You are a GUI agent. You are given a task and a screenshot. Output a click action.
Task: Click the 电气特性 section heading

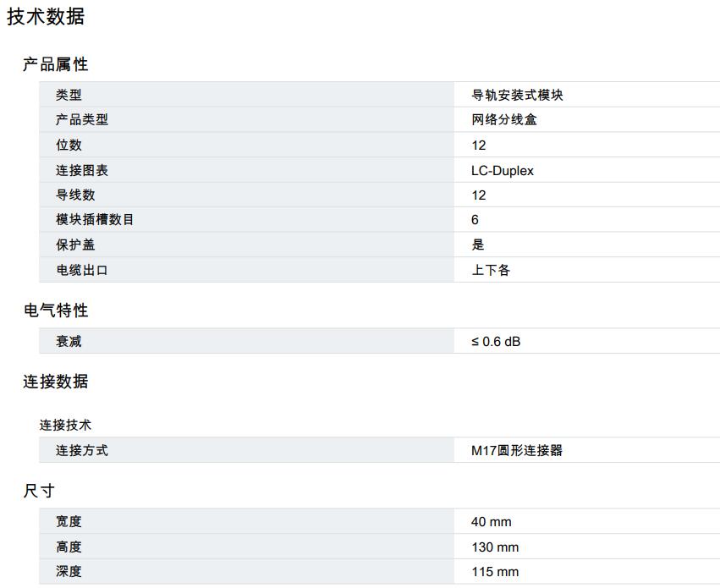[x=55, y=310]
